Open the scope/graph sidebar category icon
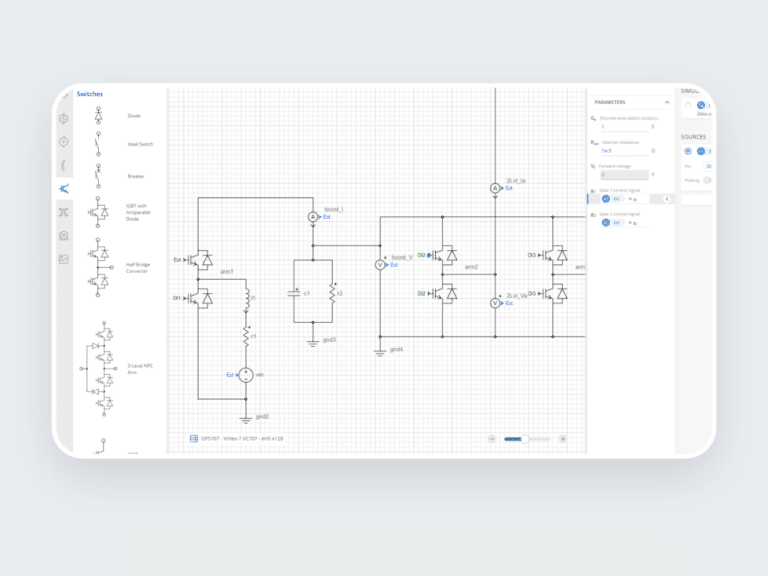 click(64, 259)
